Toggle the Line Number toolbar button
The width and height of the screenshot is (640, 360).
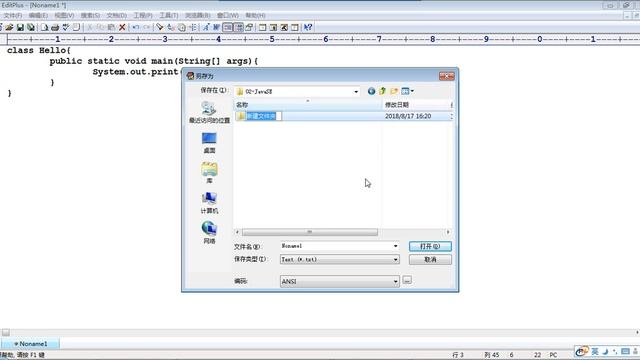pyautogui.click(x=239, y=27)
